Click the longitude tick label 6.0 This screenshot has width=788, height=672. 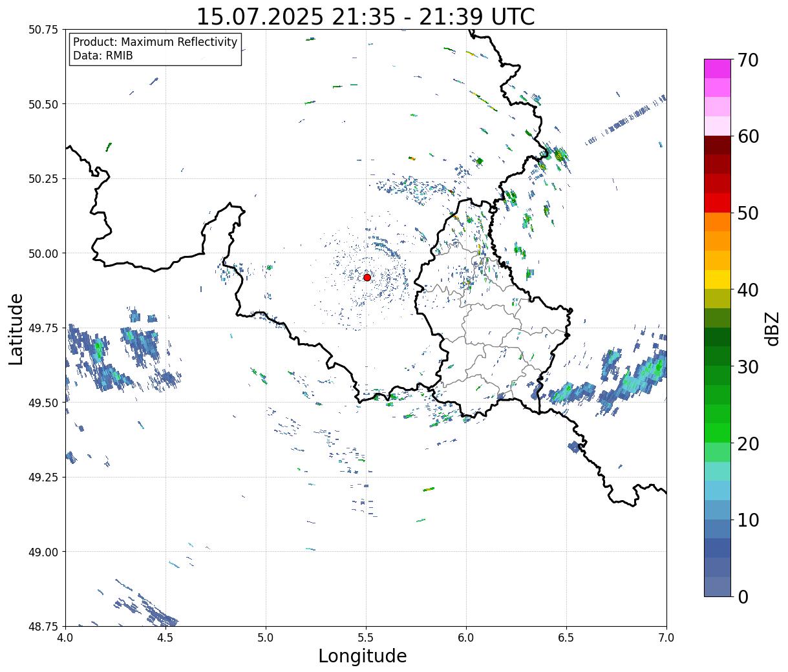point(466,638)
